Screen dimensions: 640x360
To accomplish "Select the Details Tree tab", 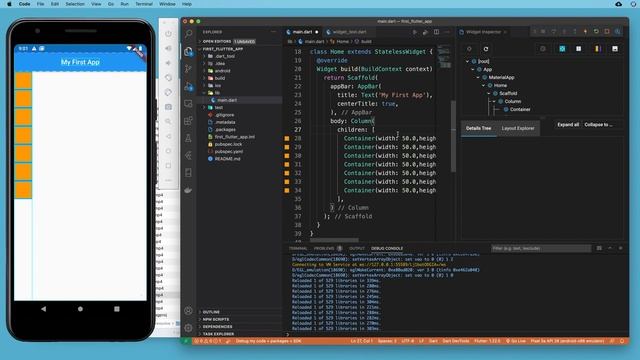I will [x=478, y=128].
